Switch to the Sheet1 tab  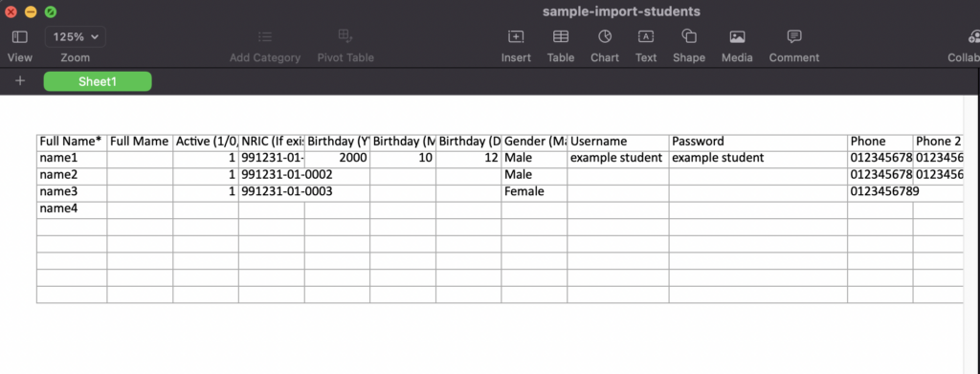tap(98, 81)
